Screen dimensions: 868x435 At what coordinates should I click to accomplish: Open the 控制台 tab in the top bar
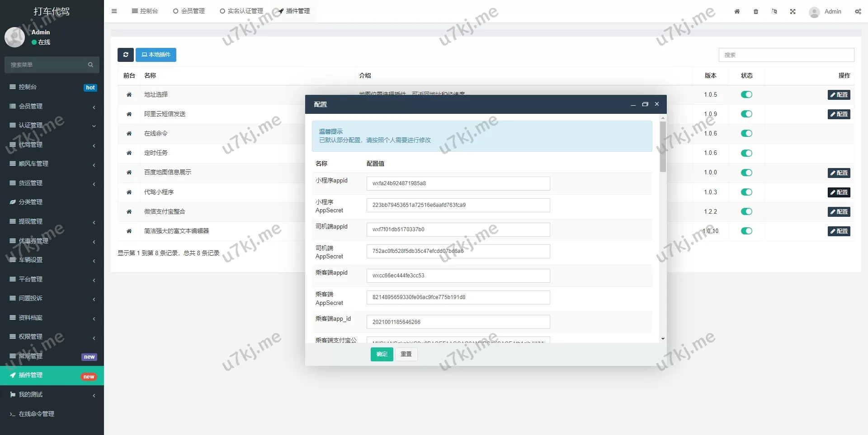tap(145, 11)
